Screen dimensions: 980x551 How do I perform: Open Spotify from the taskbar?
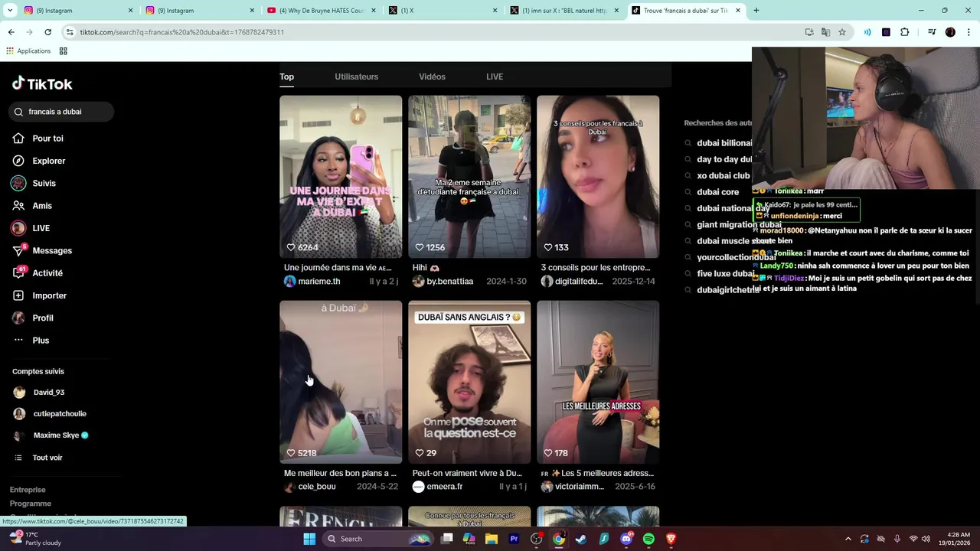pos(648,539)
